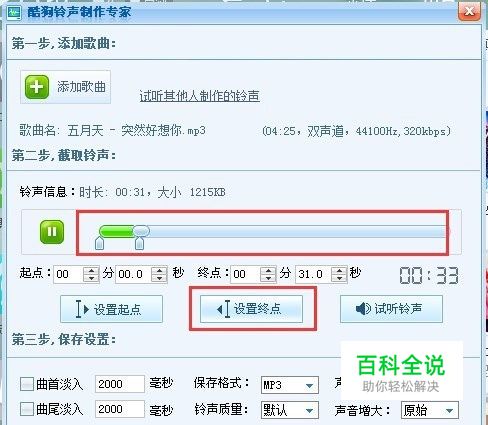488x425 pixels.
Task: Click the 试听铃声 preview button
Action: point(391,309)
